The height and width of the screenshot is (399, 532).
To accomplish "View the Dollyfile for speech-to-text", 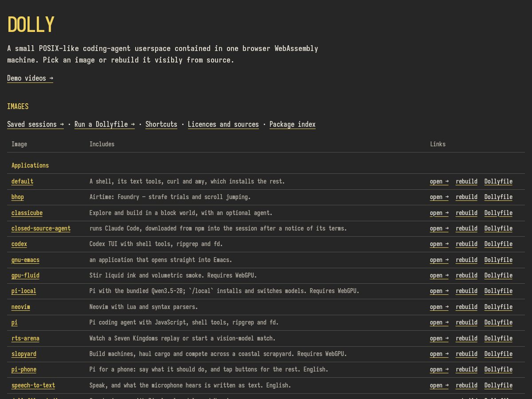I will (498, 385).
